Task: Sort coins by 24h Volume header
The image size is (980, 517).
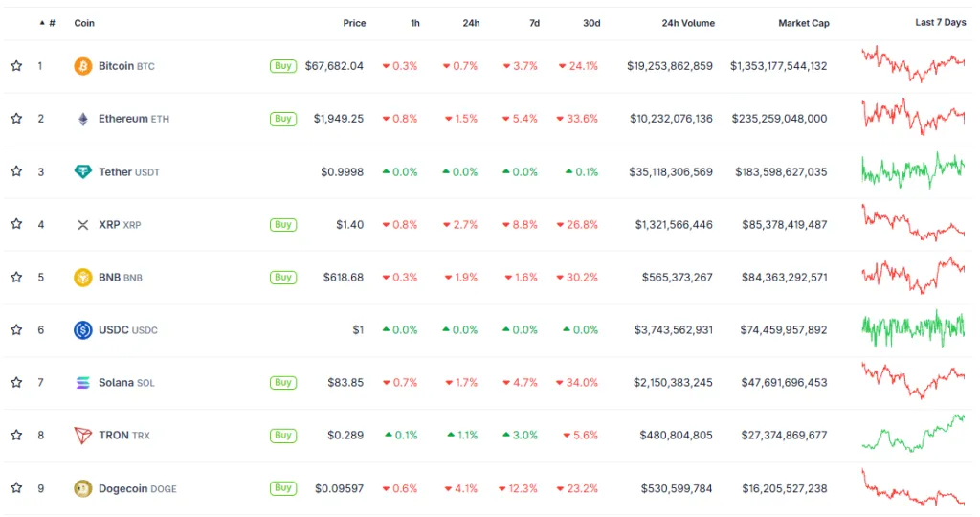Action: 687,23
